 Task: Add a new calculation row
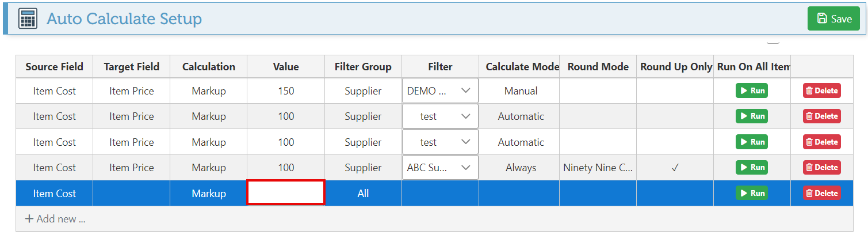(x=56, y=219)
